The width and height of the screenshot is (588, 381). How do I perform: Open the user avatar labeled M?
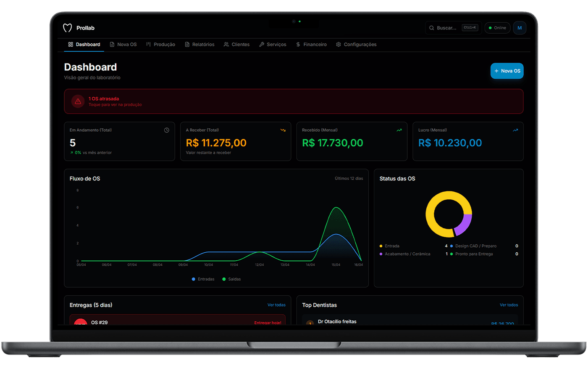(x=520, y=28)
